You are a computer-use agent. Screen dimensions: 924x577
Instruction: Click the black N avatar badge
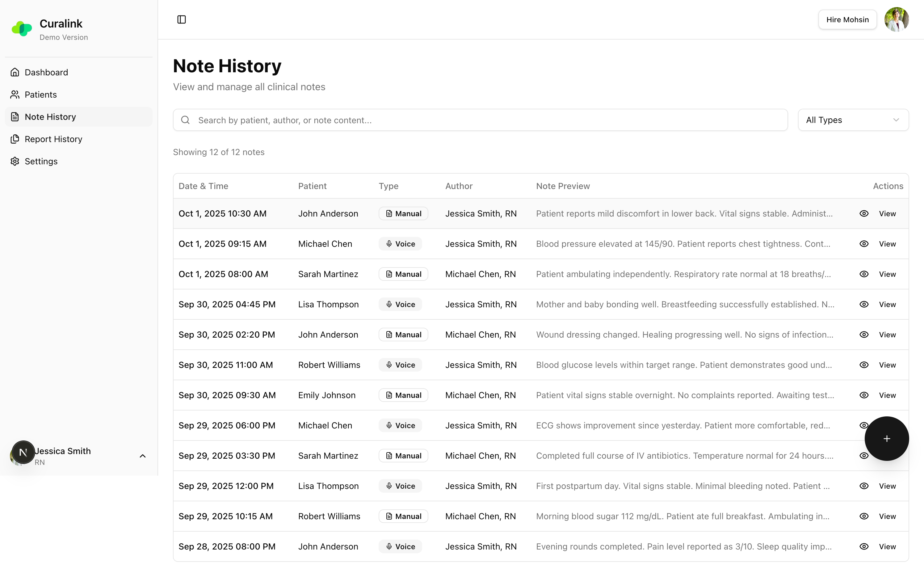pos(23,452)
